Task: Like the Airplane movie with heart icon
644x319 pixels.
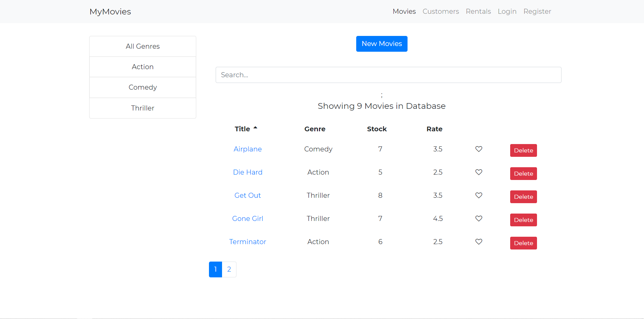Action: pyautogui.click(x=479, y=149)
